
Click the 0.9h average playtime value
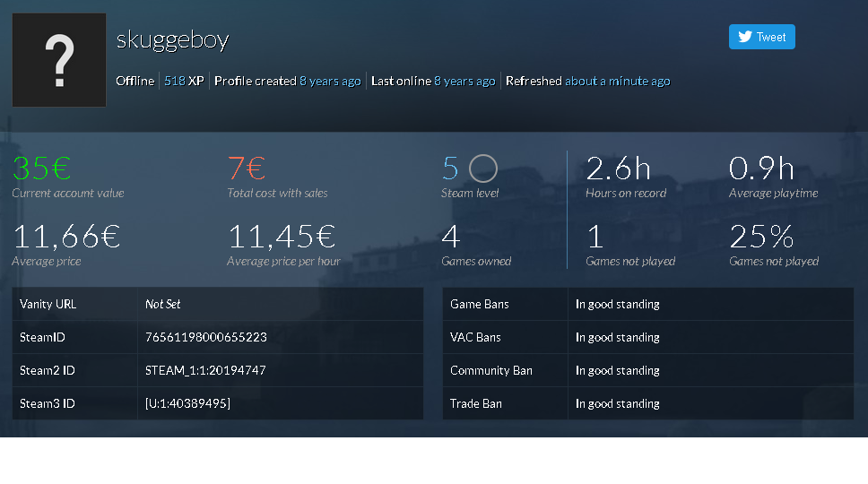(x=761, y=169)
